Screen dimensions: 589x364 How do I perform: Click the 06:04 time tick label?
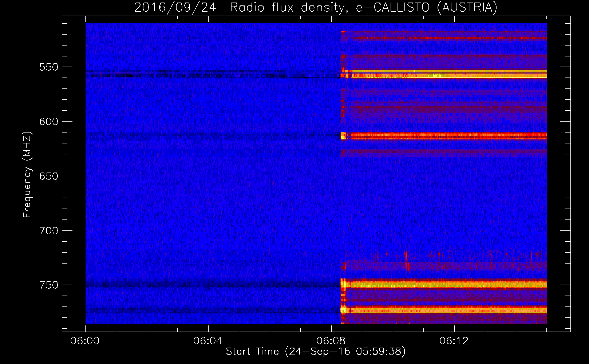pyautogui.click(x=208, y=341)
